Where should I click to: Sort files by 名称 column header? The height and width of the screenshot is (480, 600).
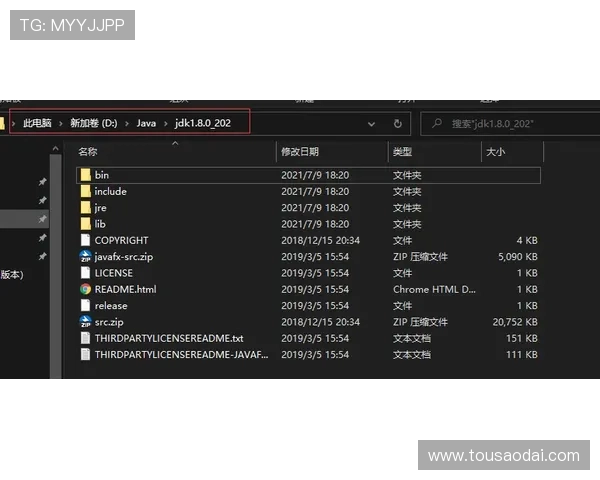[x=88, y=152]
